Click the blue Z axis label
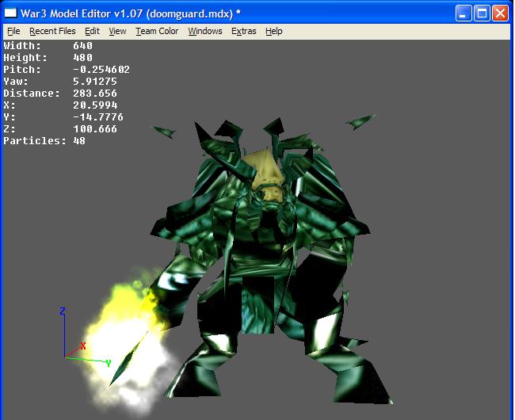Screen dimensions: 515x420 click(x=63, y=311)
